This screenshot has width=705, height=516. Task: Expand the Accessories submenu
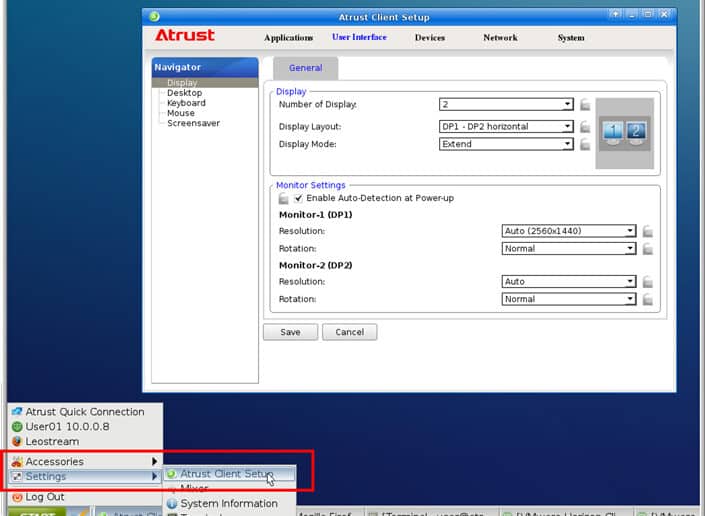(85, 462)
